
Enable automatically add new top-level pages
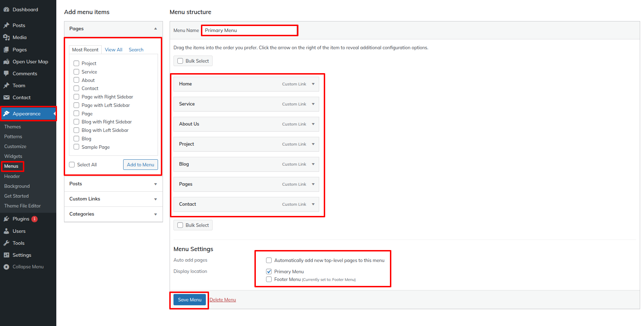tap(269, 260)
